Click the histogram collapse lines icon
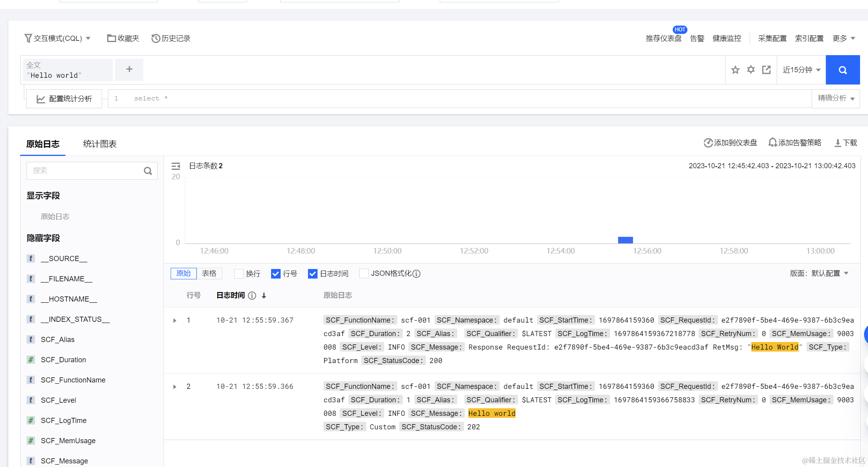 pyautogui.click(x=175, y=166)
